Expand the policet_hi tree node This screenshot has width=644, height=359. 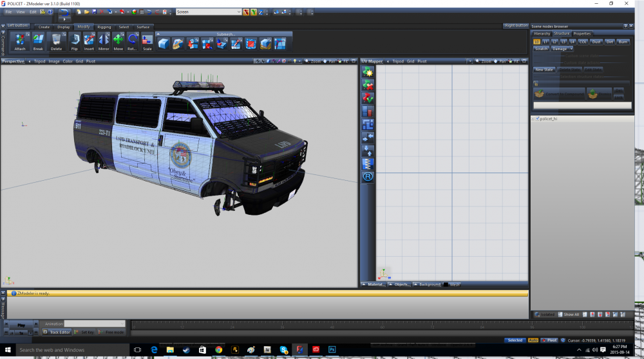[533, 119]
